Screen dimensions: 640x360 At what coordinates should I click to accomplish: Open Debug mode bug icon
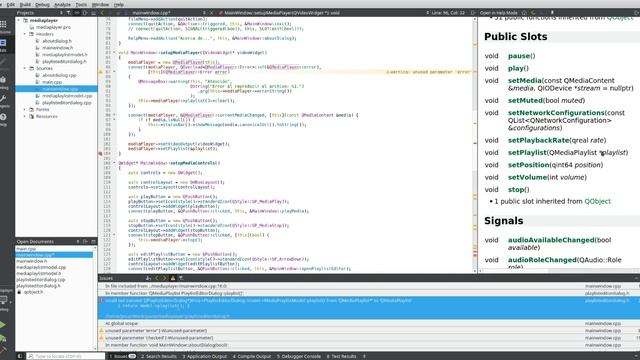point(3,81)
